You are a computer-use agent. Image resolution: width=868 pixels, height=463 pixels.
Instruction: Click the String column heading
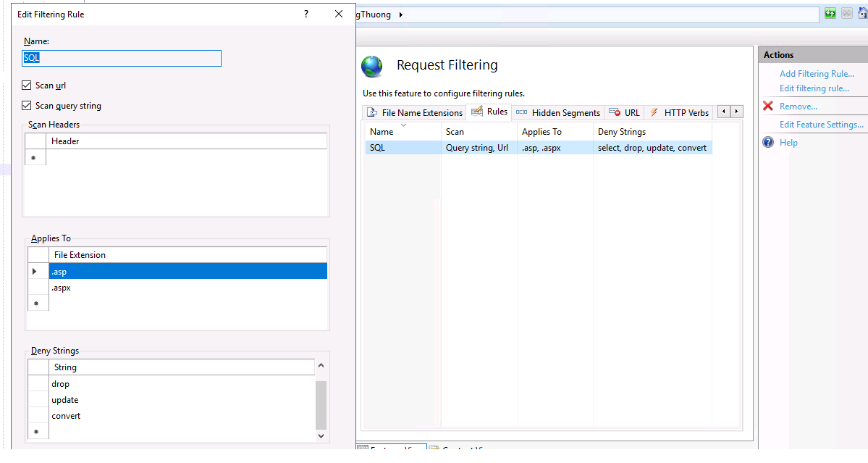[x=182, y=367]
